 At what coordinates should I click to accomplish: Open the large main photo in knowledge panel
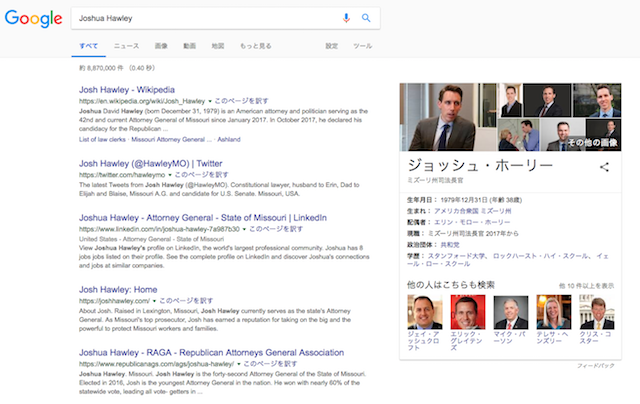pyautogui.click(x=448, y=117)
